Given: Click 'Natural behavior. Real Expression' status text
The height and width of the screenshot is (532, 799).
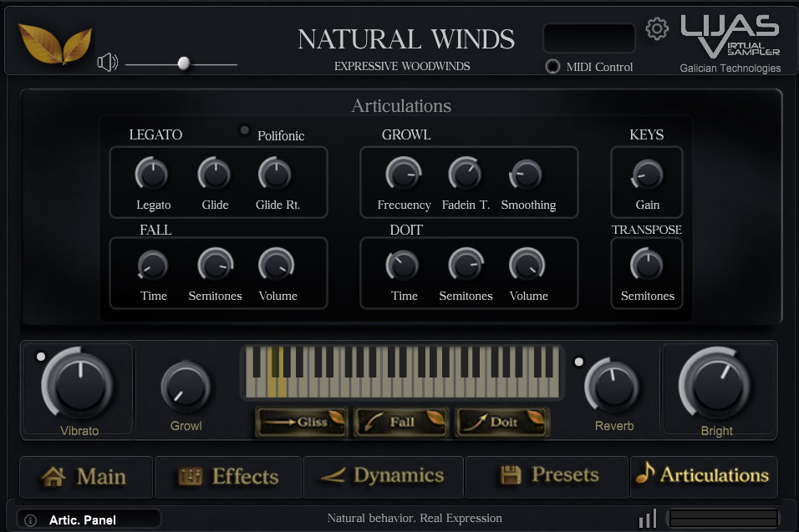Looking at the screenshot, I should (415, 518).
